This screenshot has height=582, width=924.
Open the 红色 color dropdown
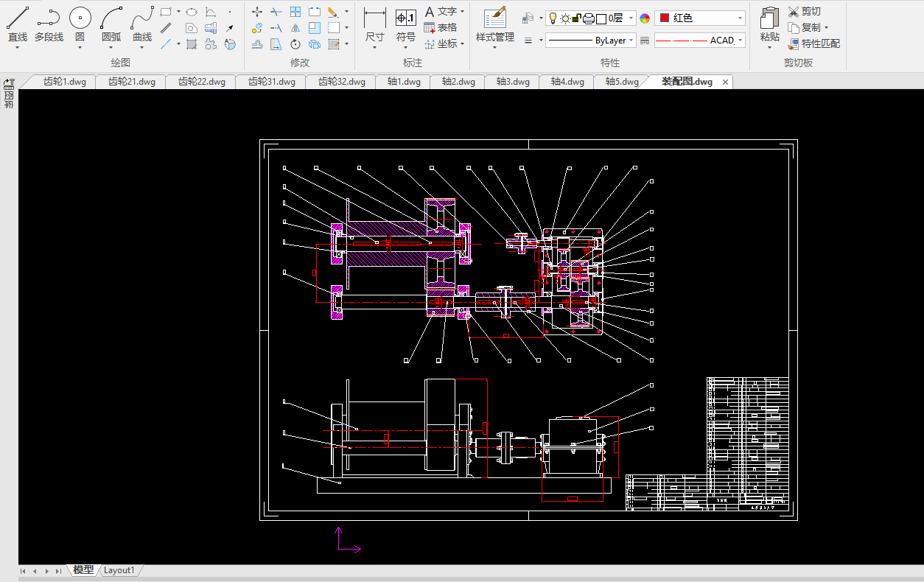click(x=700, y=18)
